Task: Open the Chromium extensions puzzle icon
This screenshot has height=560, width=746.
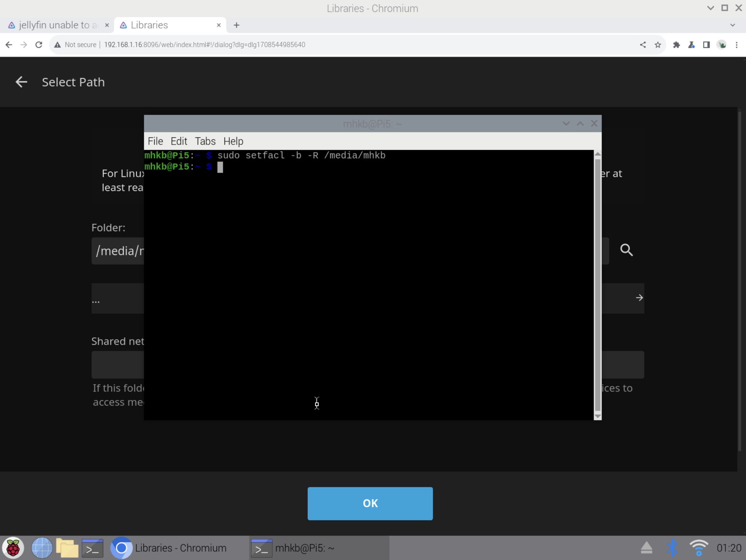Action: point(676,45)
